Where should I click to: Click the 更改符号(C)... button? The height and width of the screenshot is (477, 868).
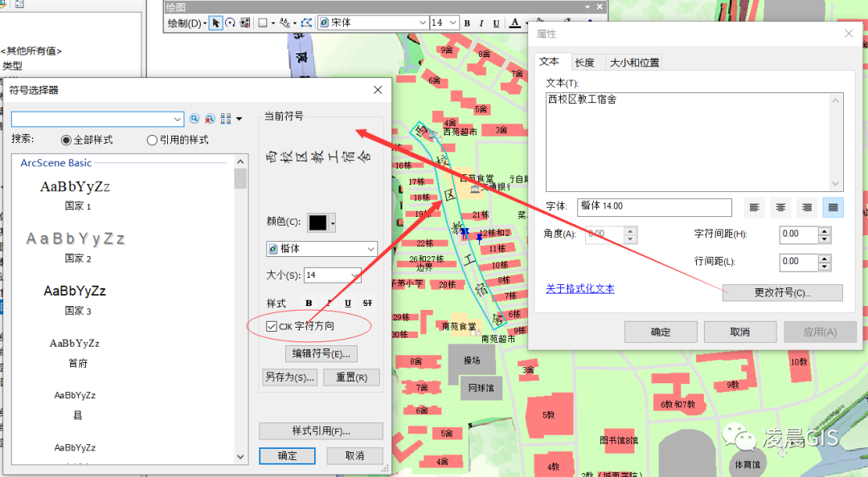coord(783,293)
